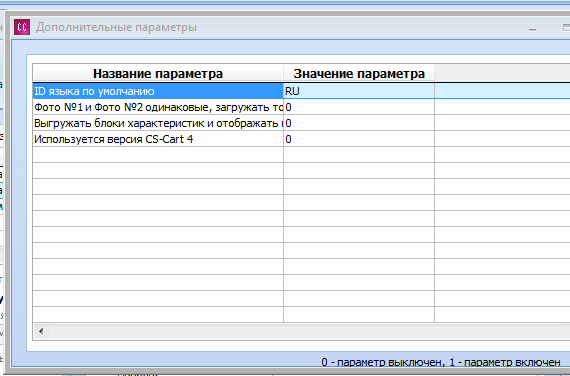This screenshot has height=376, width=570.
Task: Click the 'Значение параметра' column header
Action: tap(359, 73)
